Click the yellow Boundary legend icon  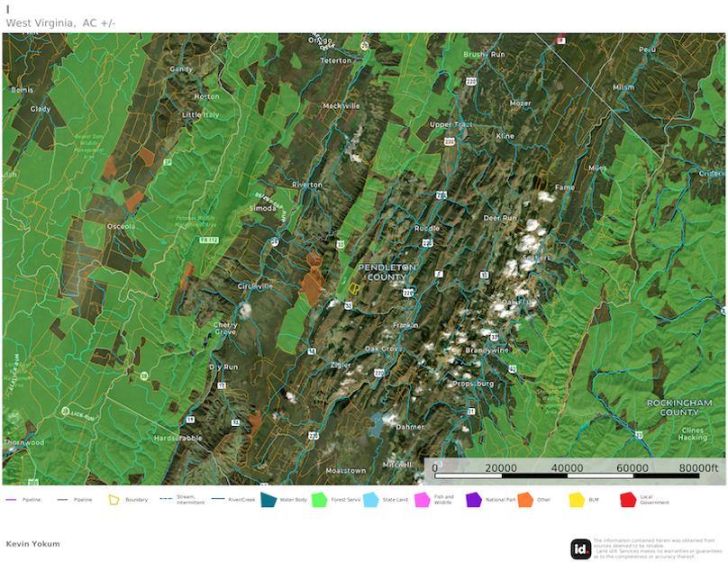coord(114,500)
